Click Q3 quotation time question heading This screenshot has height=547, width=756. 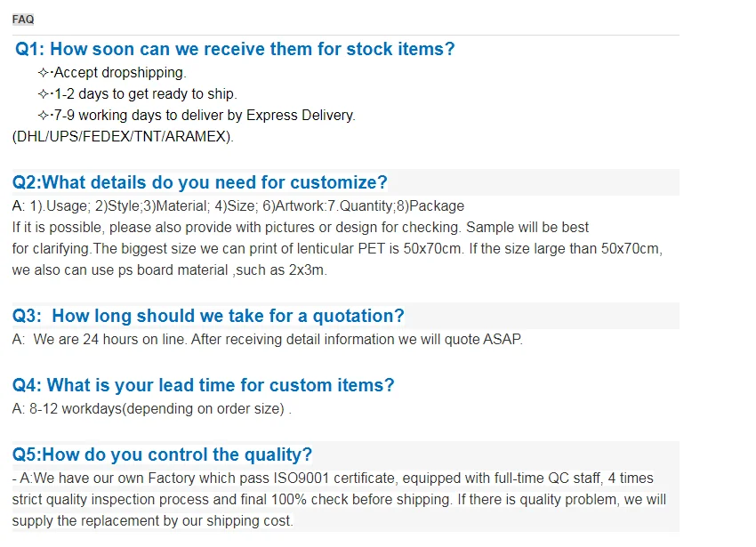208,316
